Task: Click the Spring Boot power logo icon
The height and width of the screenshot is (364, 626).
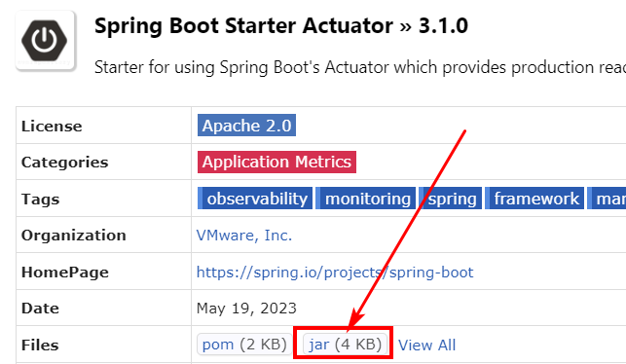Action: coord(45,41)
